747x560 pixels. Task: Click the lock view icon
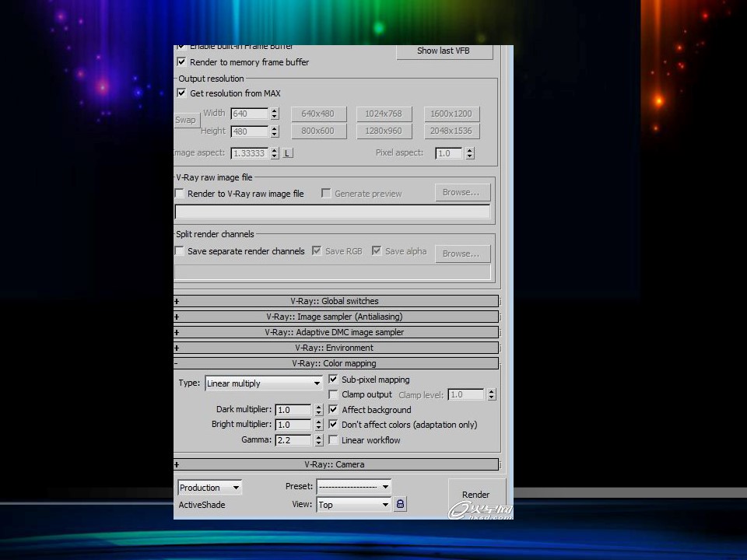(400, 504)
